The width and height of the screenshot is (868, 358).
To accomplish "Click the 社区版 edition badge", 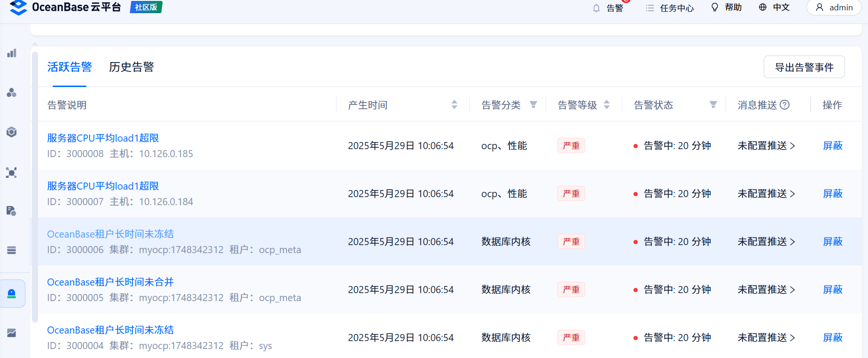I will (146, 7).
